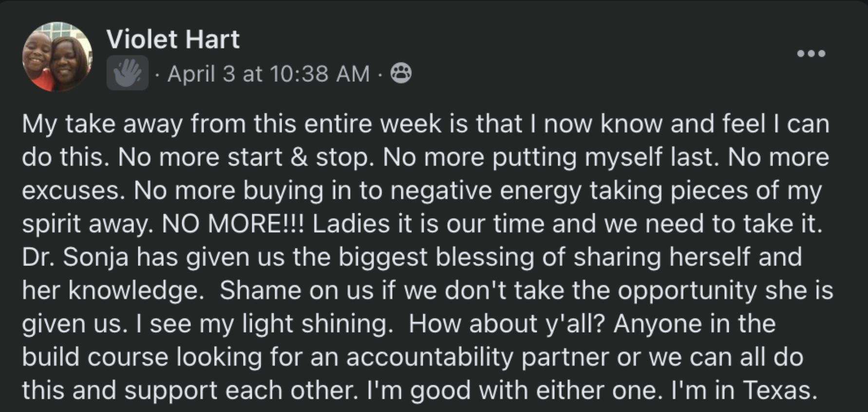Click "NO MORE!!!" in the post text
This screenshot has width=868, height=412.
click(232, 224)
